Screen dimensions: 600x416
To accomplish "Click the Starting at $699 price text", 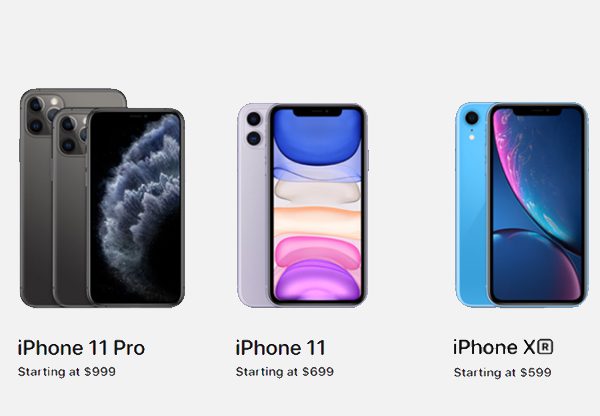I will pos(285,372).
